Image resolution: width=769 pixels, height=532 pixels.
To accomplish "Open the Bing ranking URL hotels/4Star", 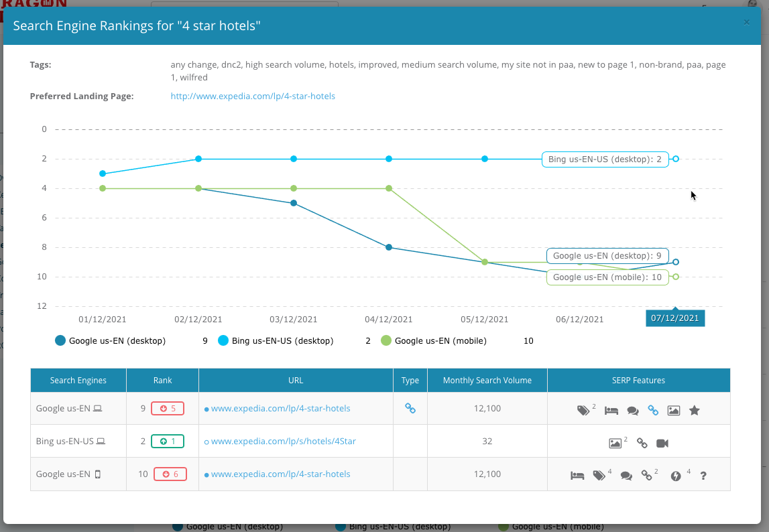I will click(x=283, y=441).
